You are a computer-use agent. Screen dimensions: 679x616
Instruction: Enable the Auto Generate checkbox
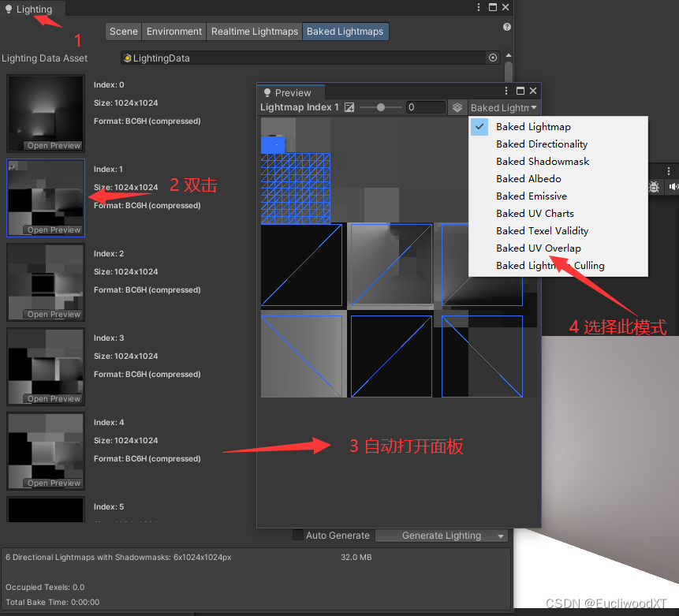point(298,535)
